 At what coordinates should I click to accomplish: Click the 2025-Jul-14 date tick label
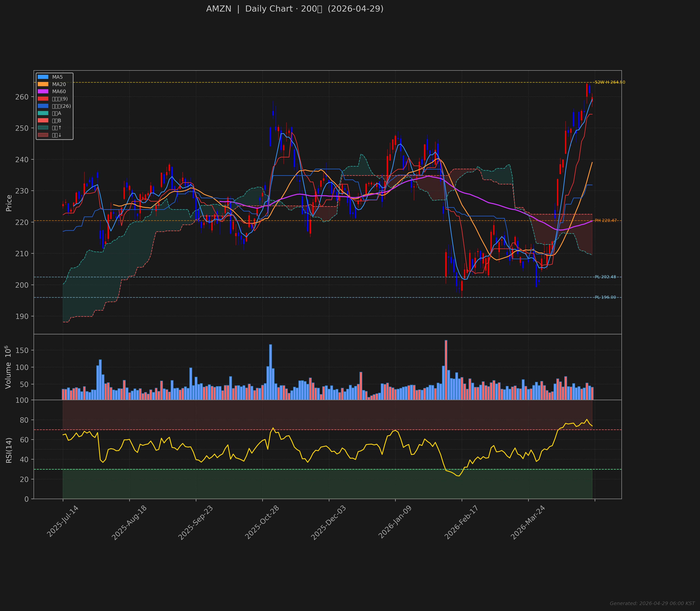[63, 522]
